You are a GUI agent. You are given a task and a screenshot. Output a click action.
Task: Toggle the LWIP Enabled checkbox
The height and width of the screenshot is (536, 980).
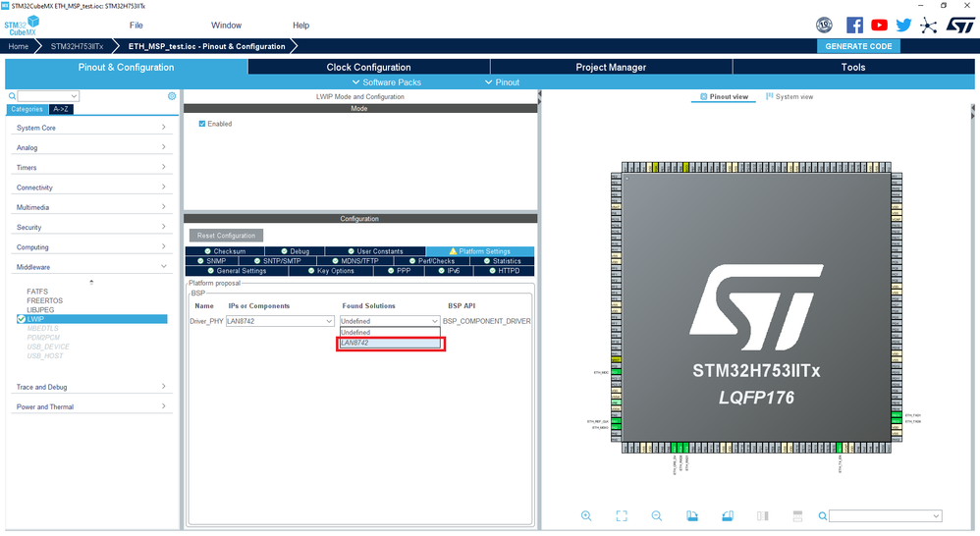point(202,124)
